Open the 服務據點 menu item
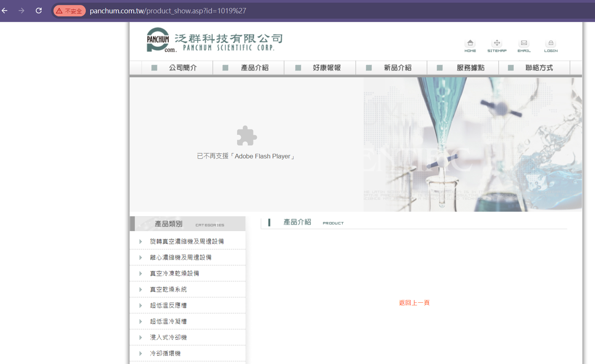The image size is (595, 364). click(463, 68)
